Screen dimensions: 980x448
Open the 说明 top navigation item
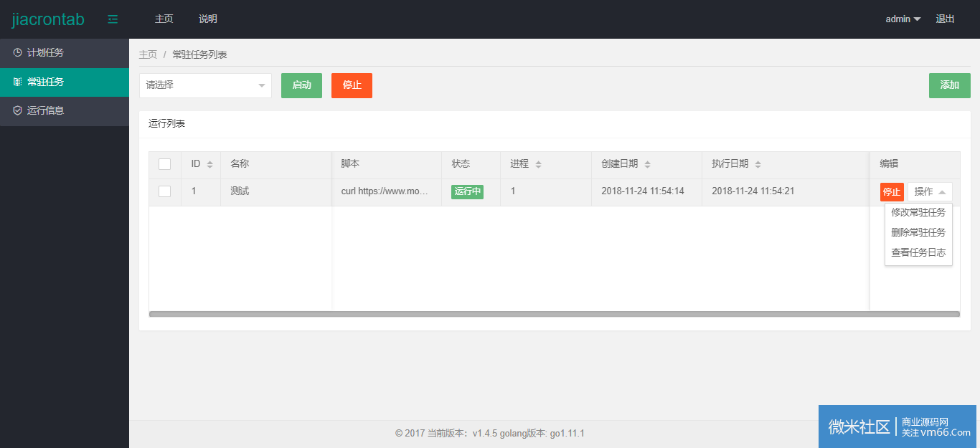(208, 19)
